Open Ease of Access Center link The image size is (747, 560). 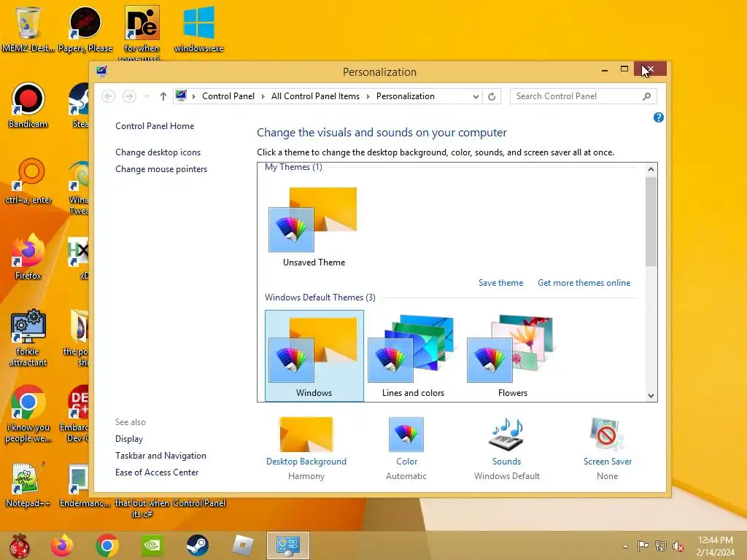pos(157,472)
